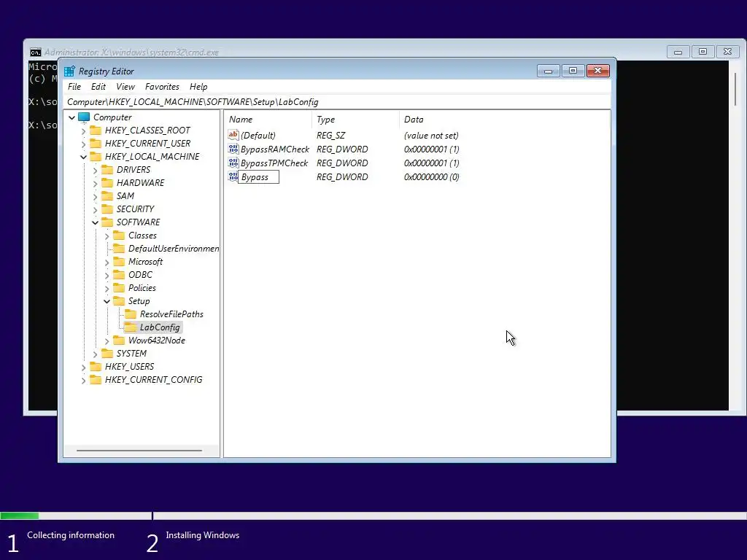Click the SAM folder icon
Viewport: 747px width, 560px height.
coord(108,195)
